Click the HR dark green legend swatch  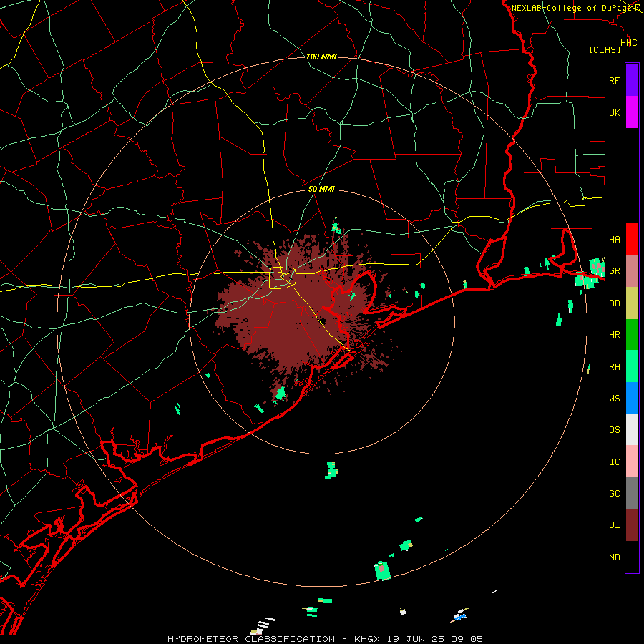pyautogui.click(x=632, y=334)
